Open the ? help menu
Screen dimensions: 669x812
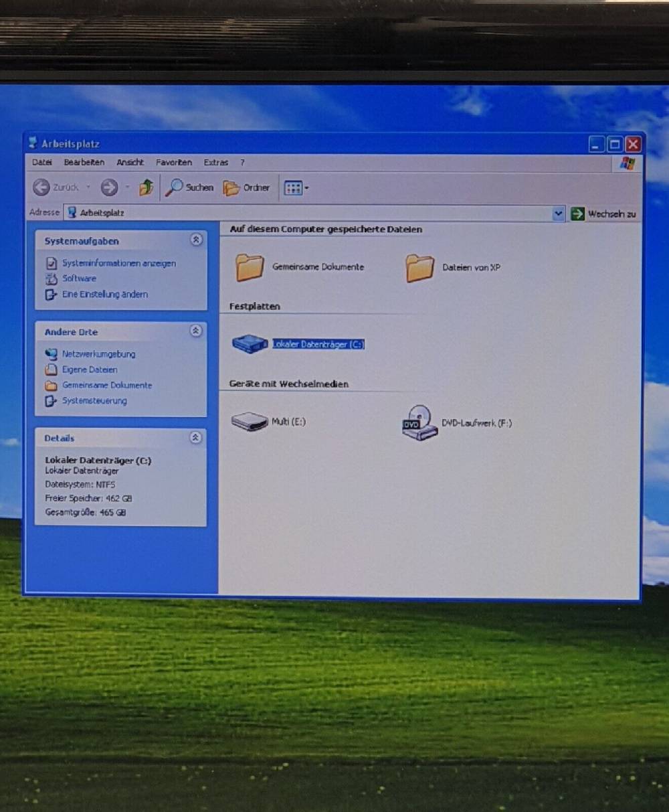coord(242,163)
